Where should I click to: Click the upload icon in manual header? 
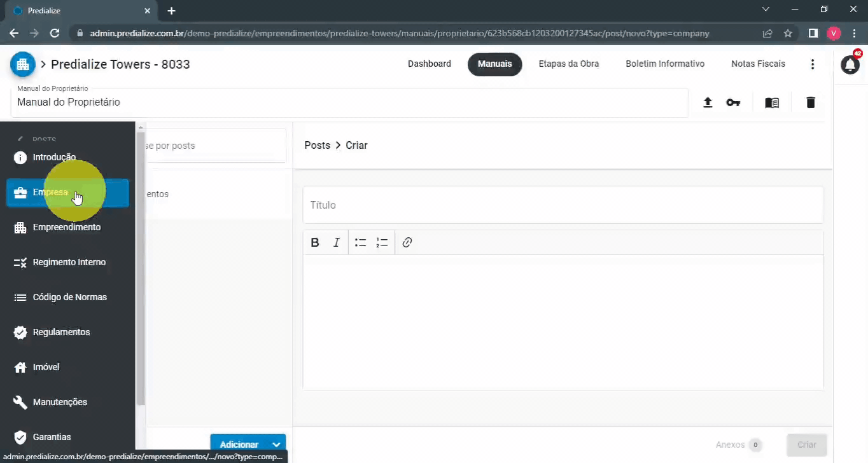[707, 102]
